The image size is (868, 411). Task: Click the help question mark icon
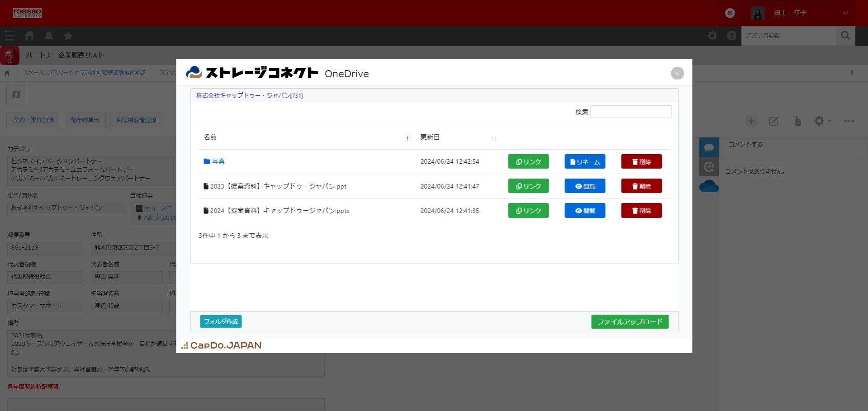point(731,36)
